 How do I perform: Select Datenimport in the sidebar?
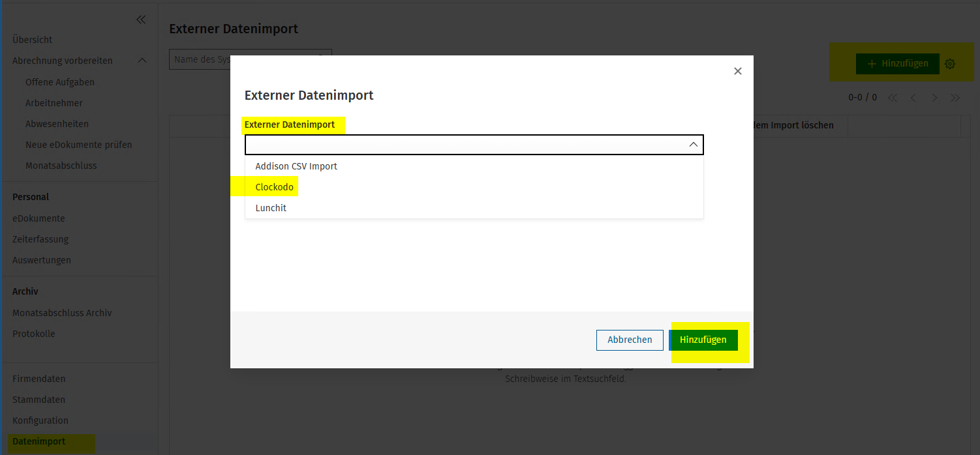point(39,441)
